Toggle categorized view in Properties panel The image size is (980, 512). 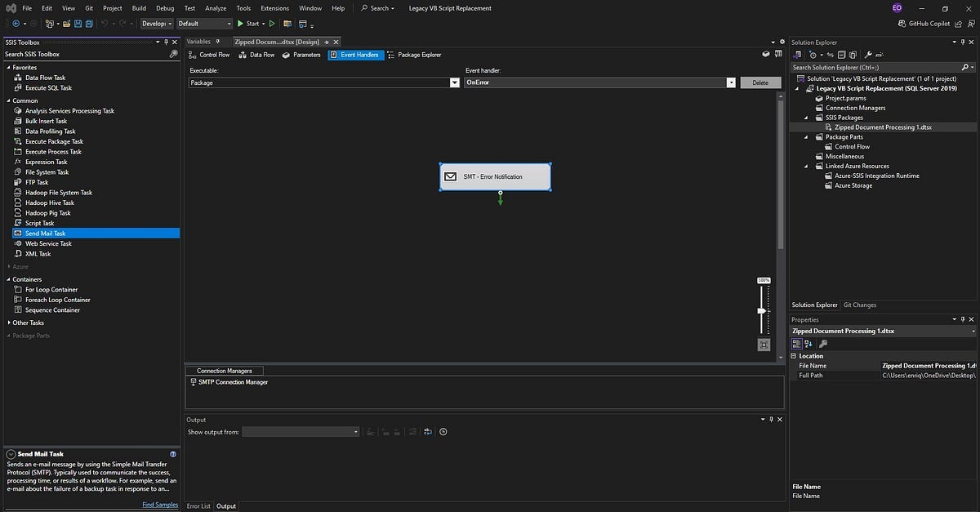coord(797,344)
